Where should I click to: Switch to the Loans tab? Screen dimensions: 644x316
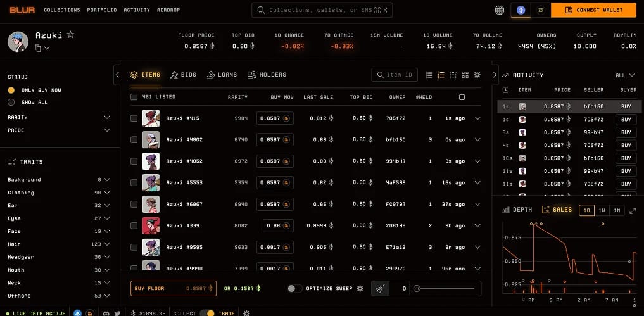pos(222,75)
